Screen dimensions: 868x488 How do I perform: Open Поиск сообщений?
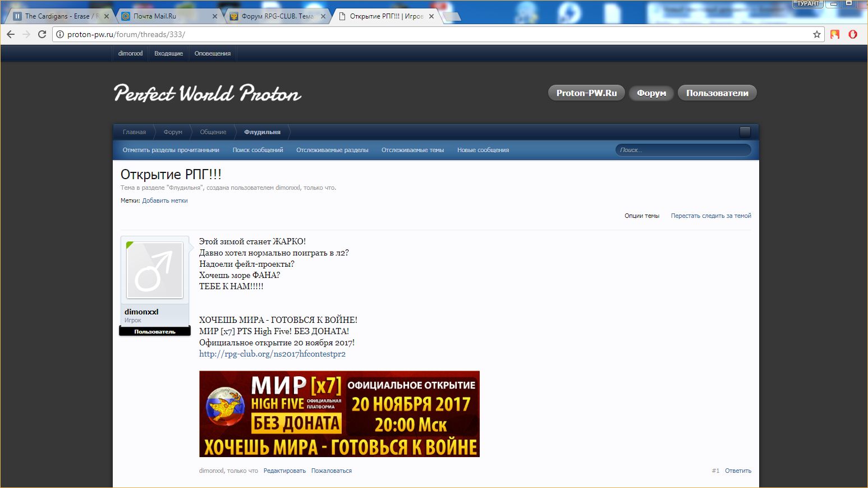[258, 150]
